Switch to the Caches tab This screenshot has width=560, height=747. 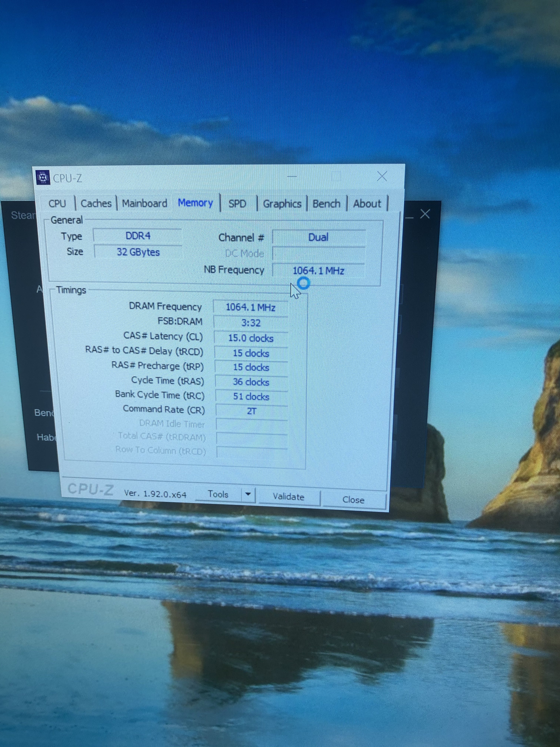(96, 203)
